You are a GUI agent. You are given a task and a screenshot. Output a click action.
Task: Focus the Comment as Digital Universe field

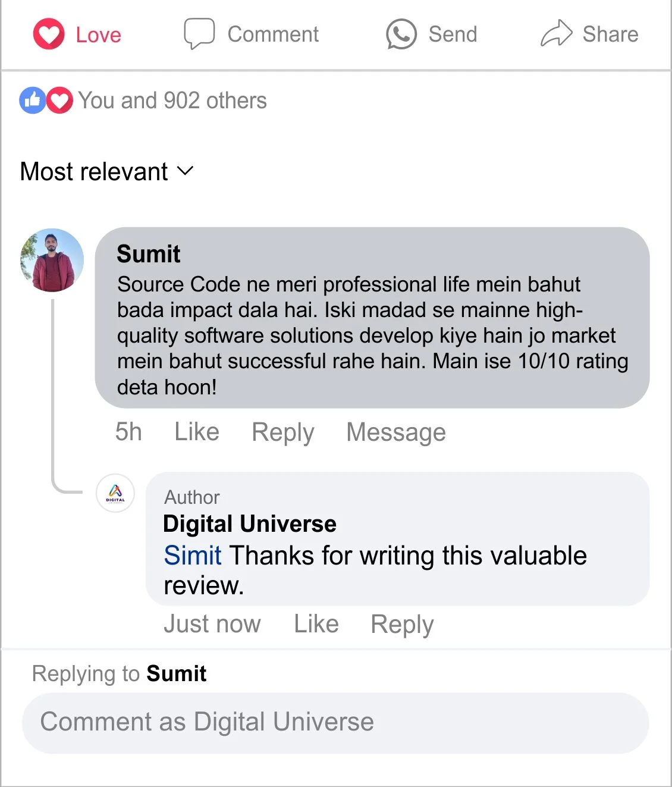(335, 722)
